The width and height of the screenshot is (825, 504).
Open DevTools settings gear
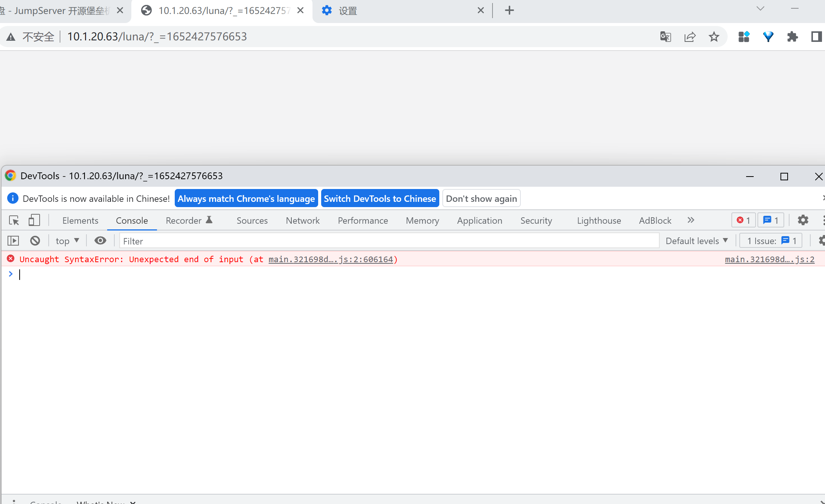[803, 220]
